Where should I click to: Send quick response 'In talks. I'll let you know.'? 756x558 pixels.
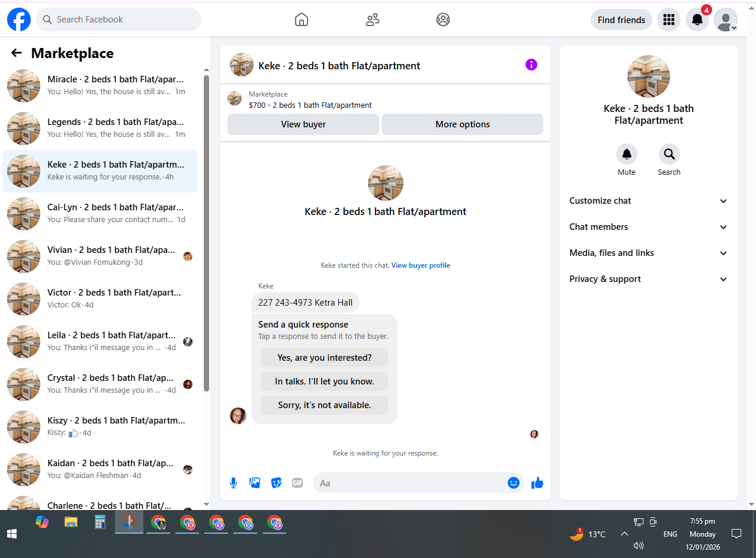325,381
